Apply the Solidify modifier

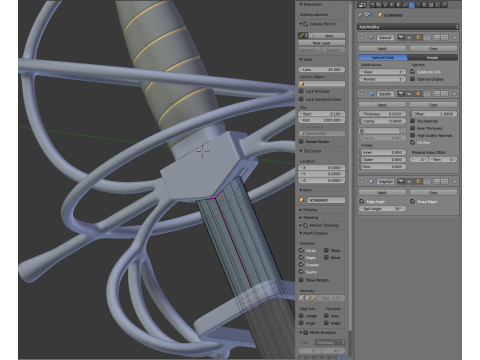point(382,105)
